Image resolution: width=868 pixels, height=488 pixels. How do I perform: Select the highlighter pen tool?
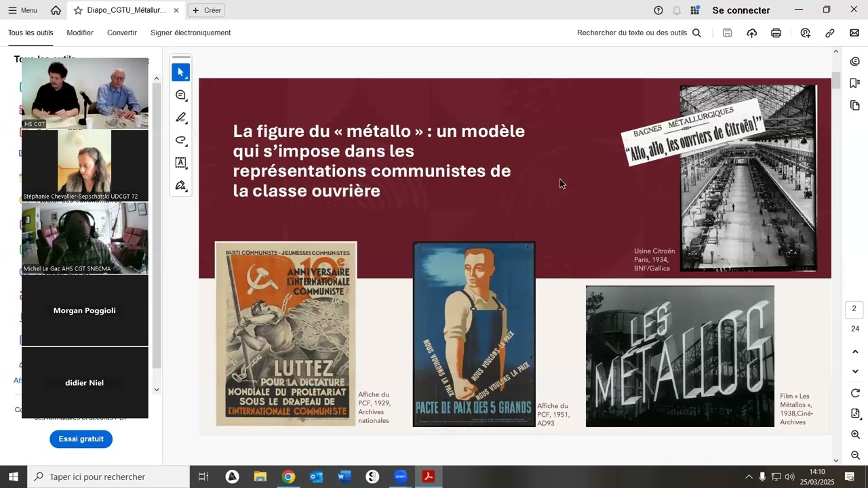(x=181, y=117)
